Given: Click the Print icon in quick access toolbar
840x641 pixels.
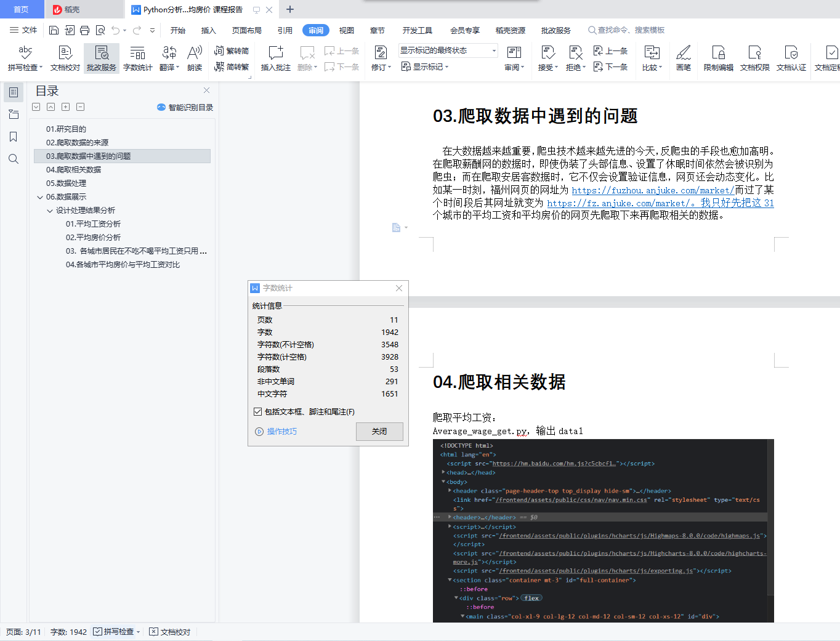Looking at the screenshot, I should [84, 30].
